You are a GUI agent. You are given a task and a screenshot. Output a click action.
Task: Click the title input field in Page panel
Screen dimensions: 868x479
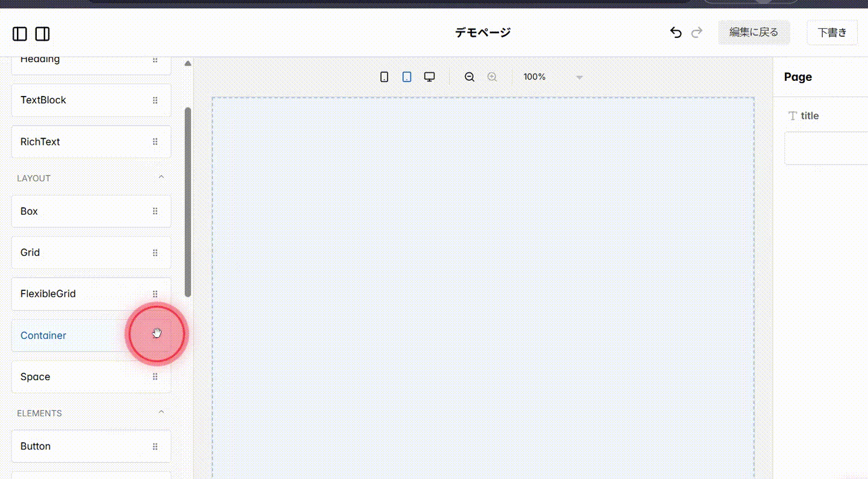click(x=832, y=148)
